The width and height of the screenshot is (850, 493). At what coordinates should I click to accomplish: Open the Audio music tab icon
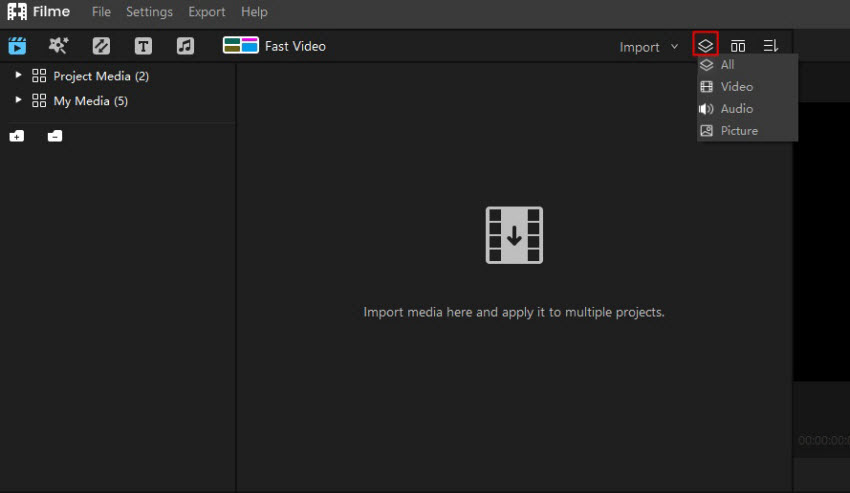coord(185,46)
